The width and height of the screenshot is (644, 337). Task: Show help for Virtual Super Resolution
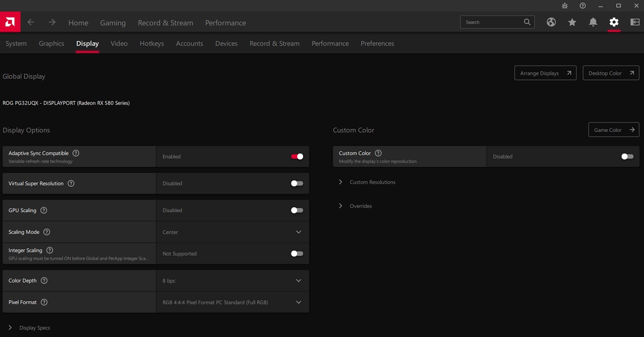click(x=71, y=183)
